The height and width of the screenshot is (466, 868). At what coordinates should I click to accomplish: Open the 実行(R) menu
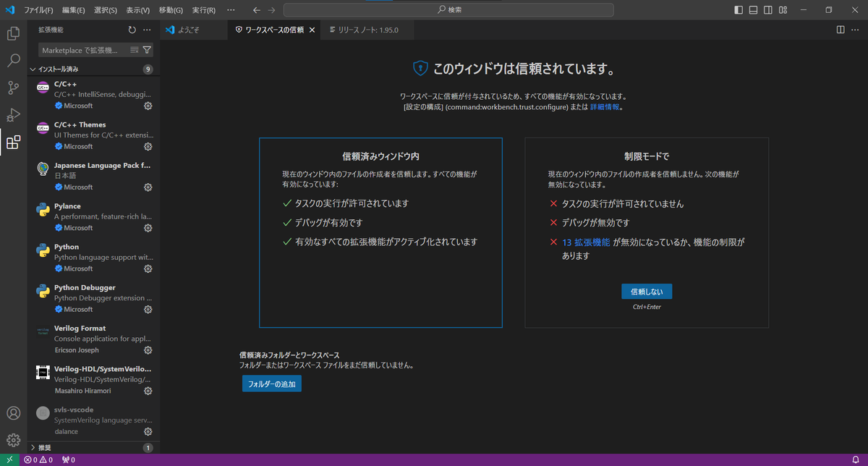tap(203, 10)
